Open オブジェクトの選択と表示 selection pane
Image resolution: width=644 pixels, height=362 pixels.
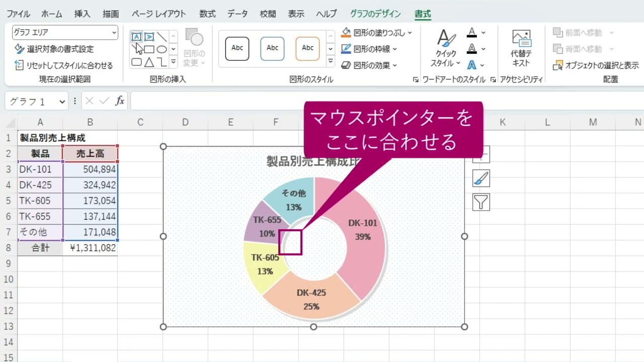596,65
